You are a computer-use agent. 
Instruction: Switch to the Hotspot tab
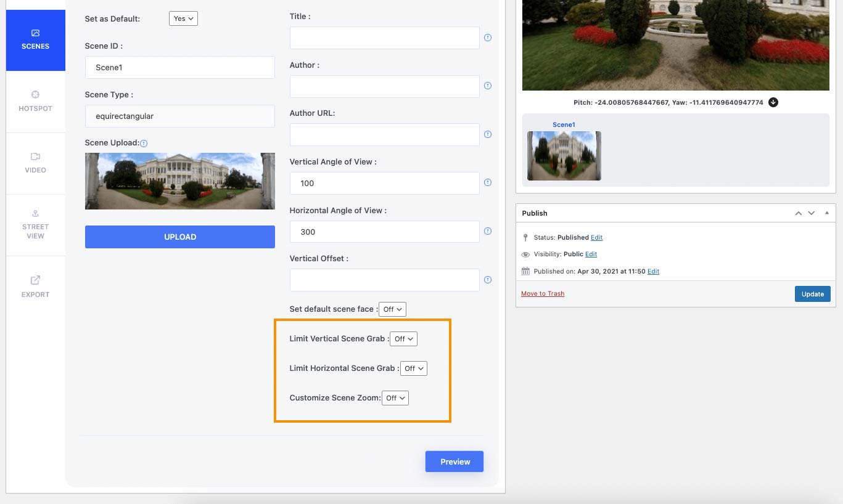click(x=35, y=102)
